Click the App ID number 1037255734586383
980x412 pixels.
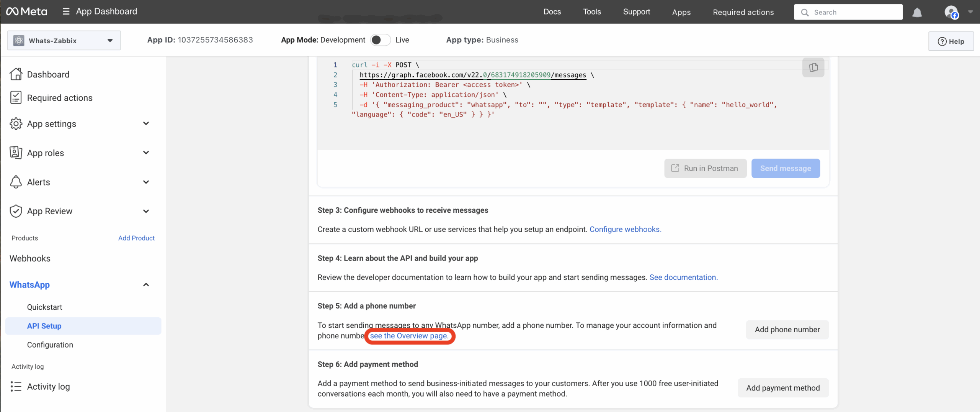[x=215, y=40]
